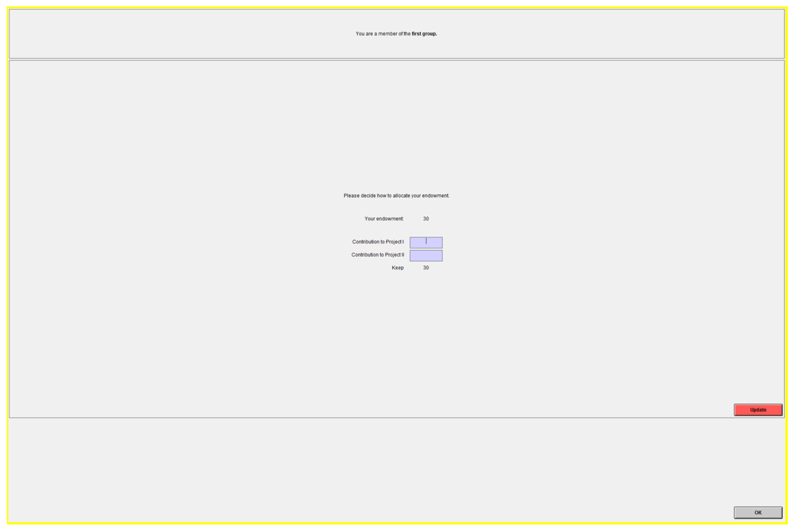
Task: Click the 'Project II' text of second label
Action: [394, 255]
